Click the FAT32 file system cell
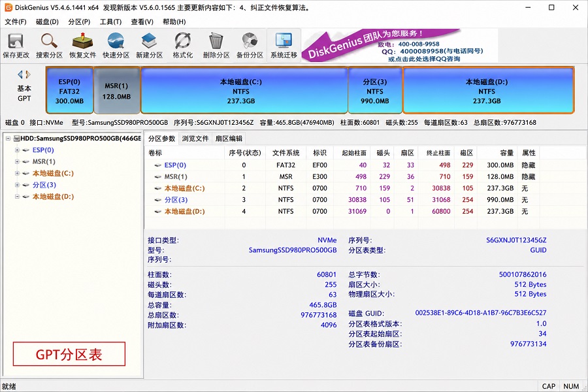Image resolution: width=588 pixels, height=392 pixels. pyautogui.click(x=286, y=165)
